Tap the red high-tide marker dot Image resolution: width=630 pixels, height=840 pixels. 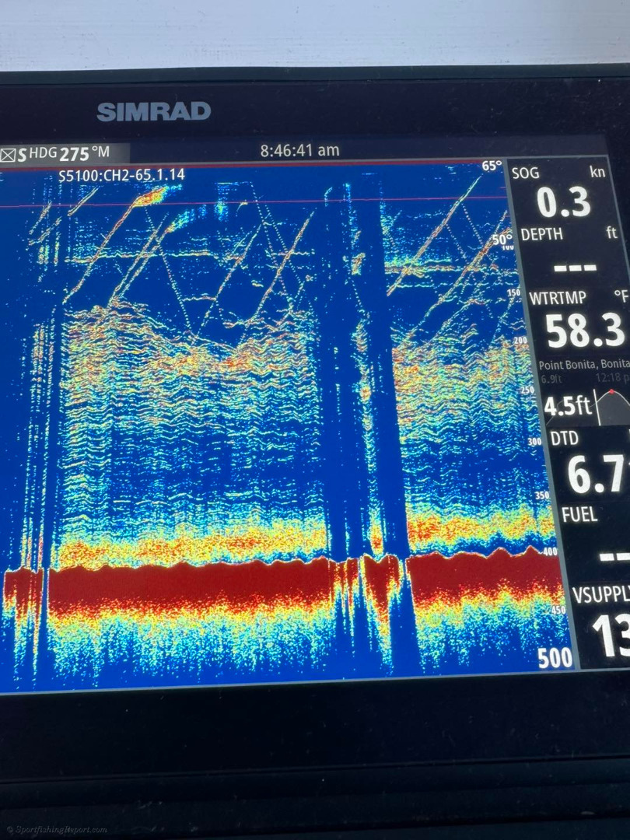pos(612,391)
